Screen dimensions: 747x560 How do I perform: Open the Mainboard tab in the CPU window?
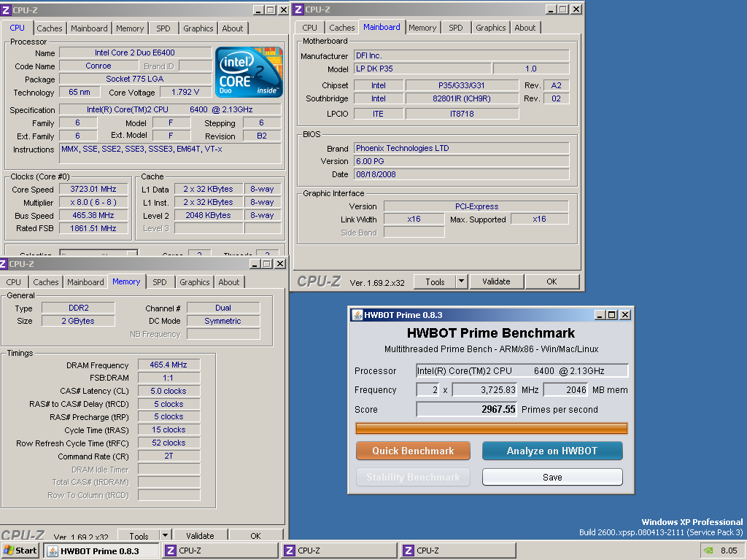coord(89,28)
